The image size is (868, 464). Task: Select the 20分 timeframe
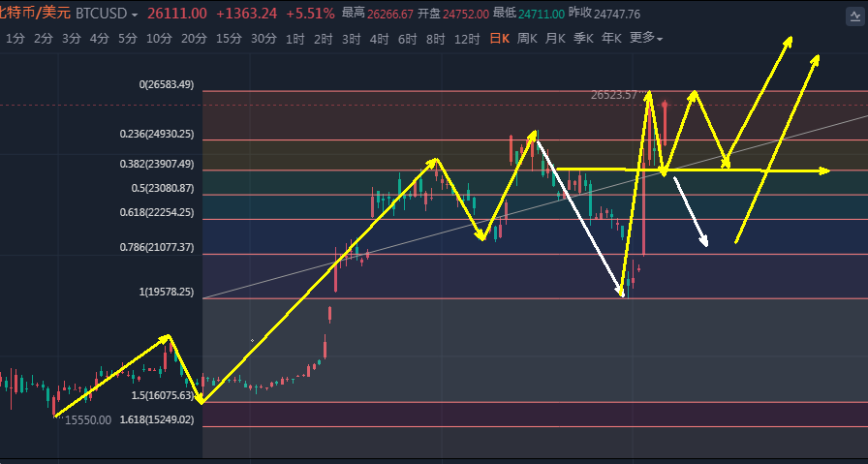click(195, 39)
